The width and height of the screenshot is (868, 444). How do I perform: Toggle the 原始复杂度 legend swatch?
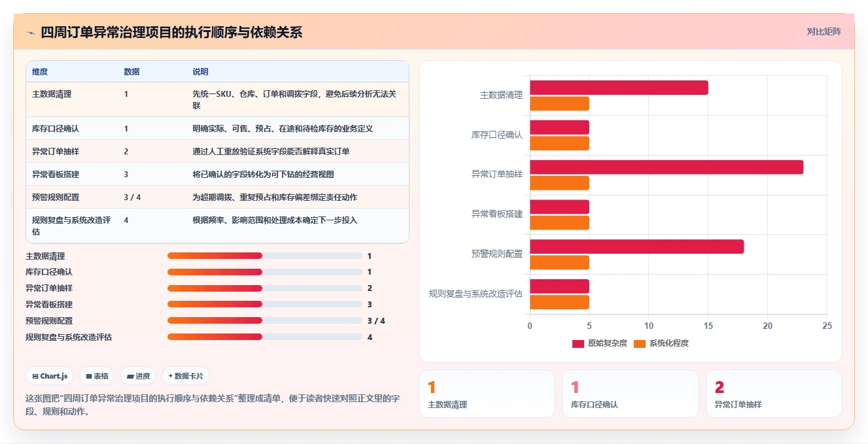(x=578, y=343)
